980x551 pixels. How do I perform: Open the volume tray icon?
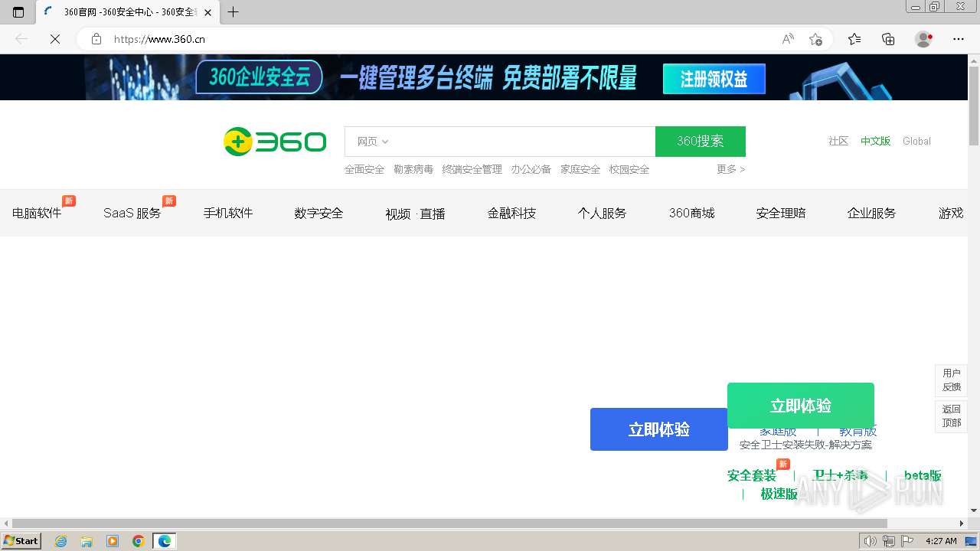point(870,541)
